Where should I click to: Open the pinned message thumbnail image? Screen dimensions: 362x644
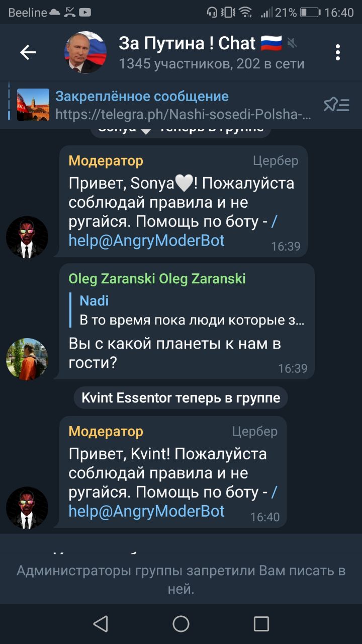pos(33,105)
